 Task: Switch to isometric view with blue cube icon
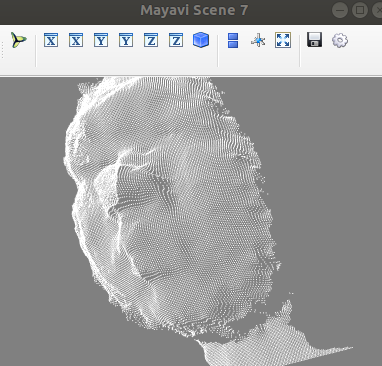201,40
